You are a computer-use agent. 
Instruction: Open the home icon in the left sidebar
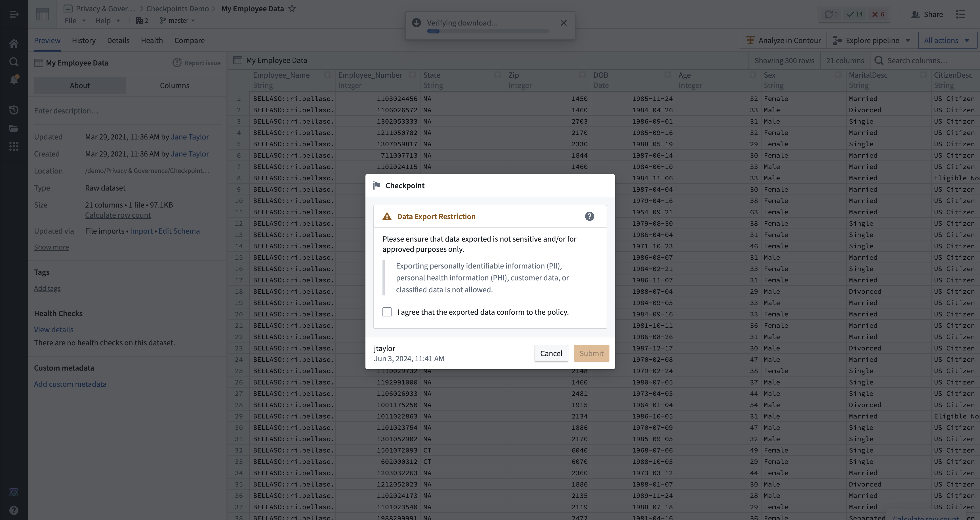click(14, 44)
